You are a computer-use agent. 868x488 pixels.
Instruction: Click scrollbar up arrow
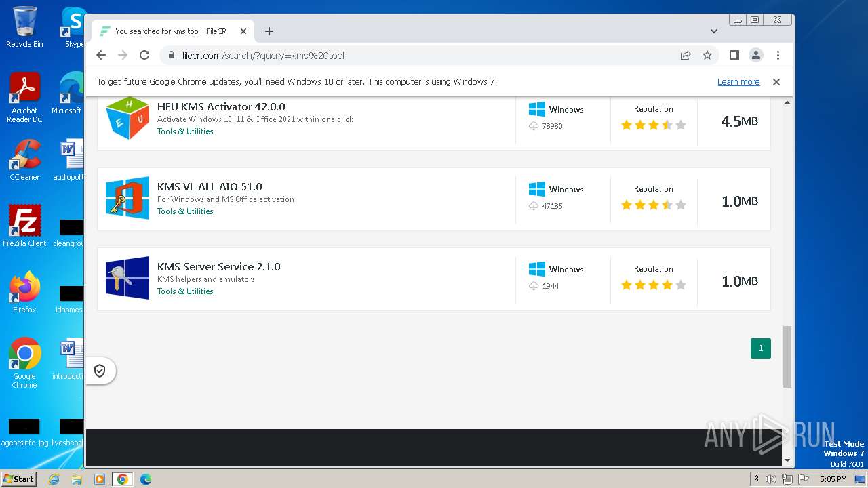787,102
